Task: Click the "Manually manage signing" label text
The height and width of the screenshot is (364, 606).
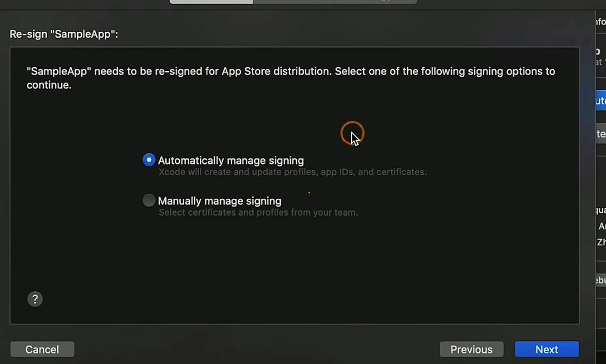Action: coord(220,201)
